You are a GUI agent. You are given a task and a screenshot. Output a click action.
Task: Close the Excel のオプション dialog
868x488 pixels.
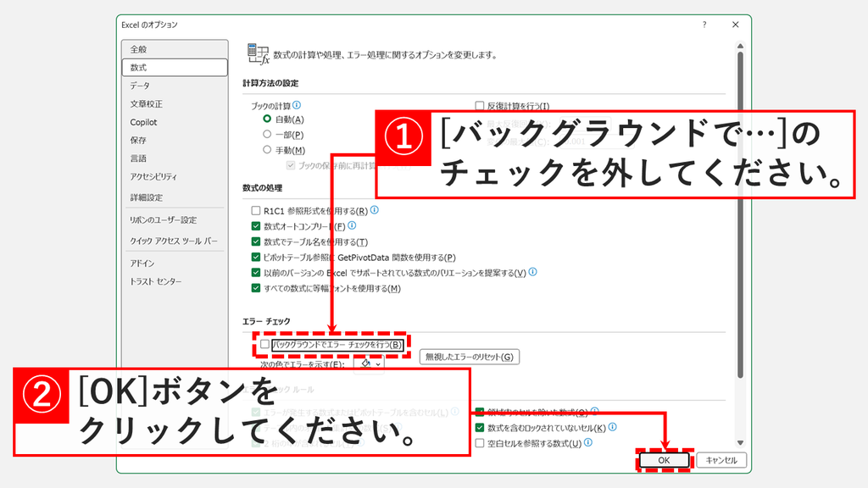735,25
